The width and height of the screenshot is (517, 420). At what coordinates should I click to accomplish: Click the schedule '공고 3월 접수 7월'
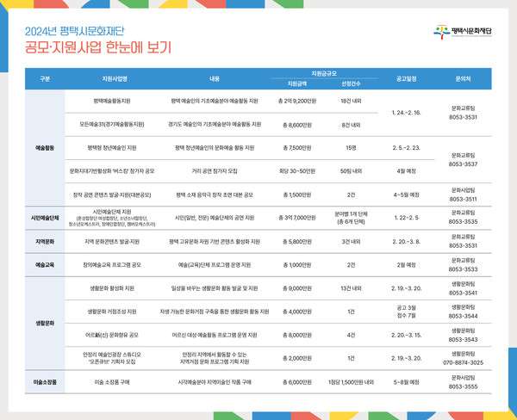point(406,312)
